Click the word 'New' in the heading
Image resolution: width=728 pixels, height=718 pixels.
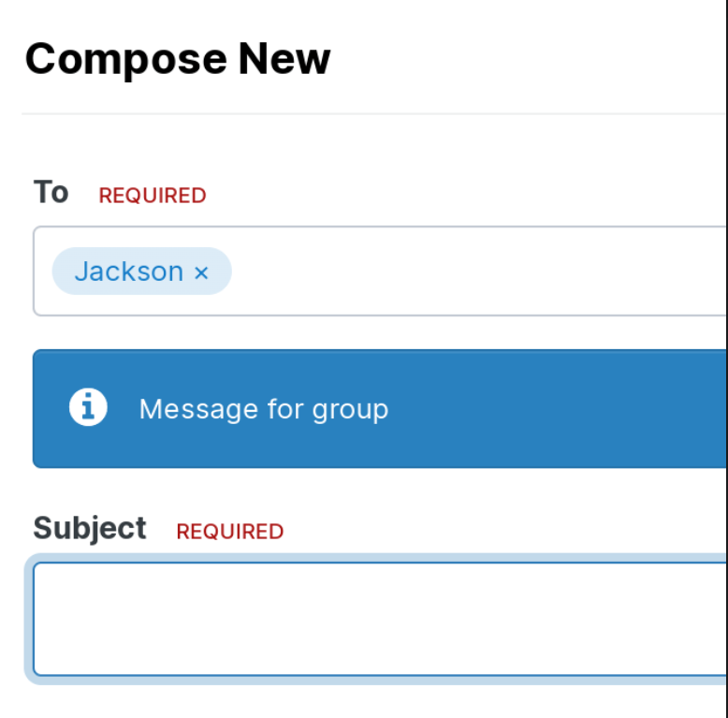click(284, 59)
